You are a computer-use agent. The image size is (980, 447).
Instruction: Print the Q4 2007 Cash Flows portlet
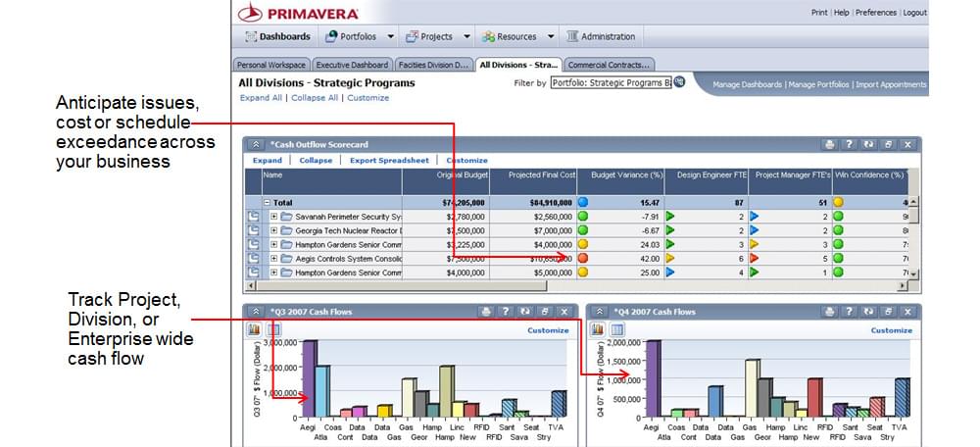829,312
